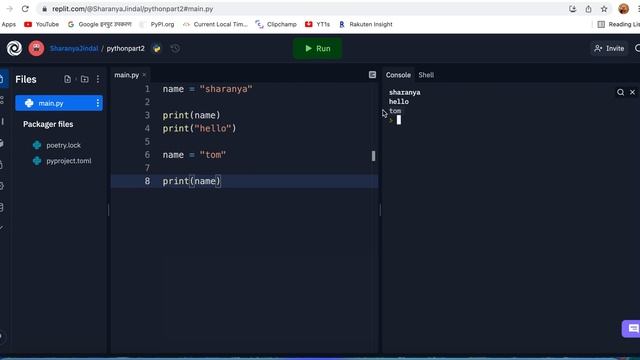This screenshot has height=360, width=640.
Task: Switch to the Shell tab
Action: click(x=426, y=75)
